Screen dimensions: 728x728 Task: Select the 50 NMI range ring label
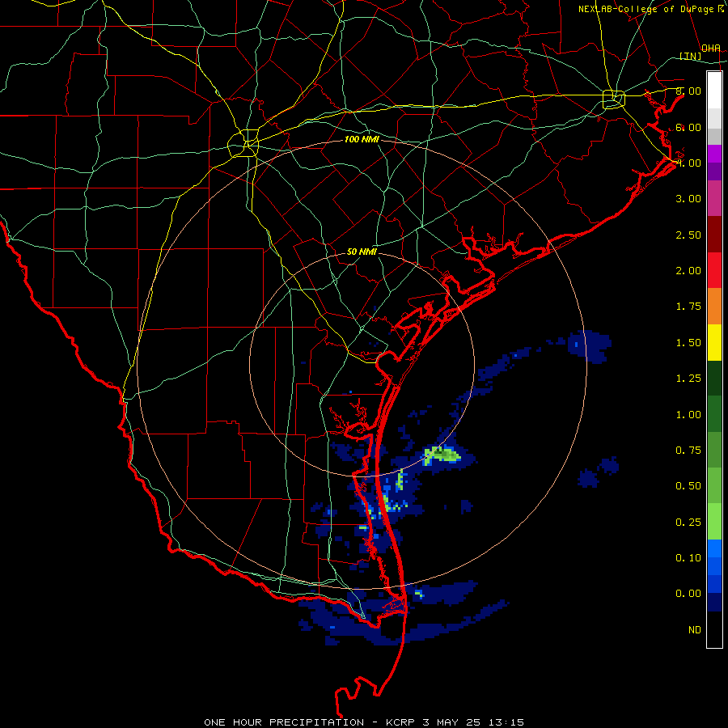(362, 252)
